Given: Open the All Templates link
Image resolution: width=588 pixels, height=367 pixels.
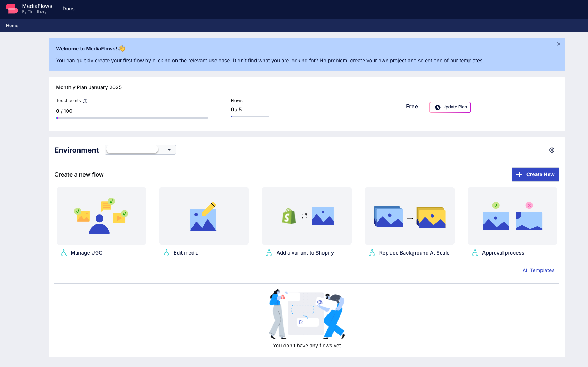Looking at the screenshot, I should coord(538,270).
